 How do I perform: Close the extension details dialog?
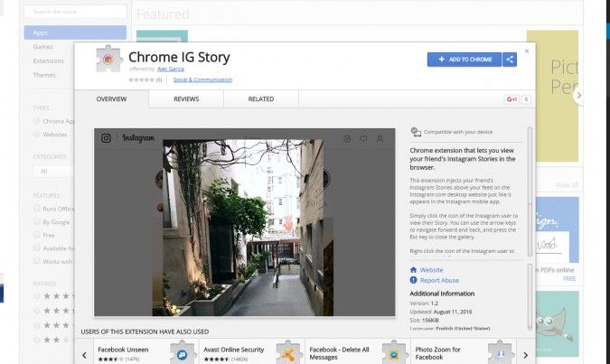(x=527, y=51)
